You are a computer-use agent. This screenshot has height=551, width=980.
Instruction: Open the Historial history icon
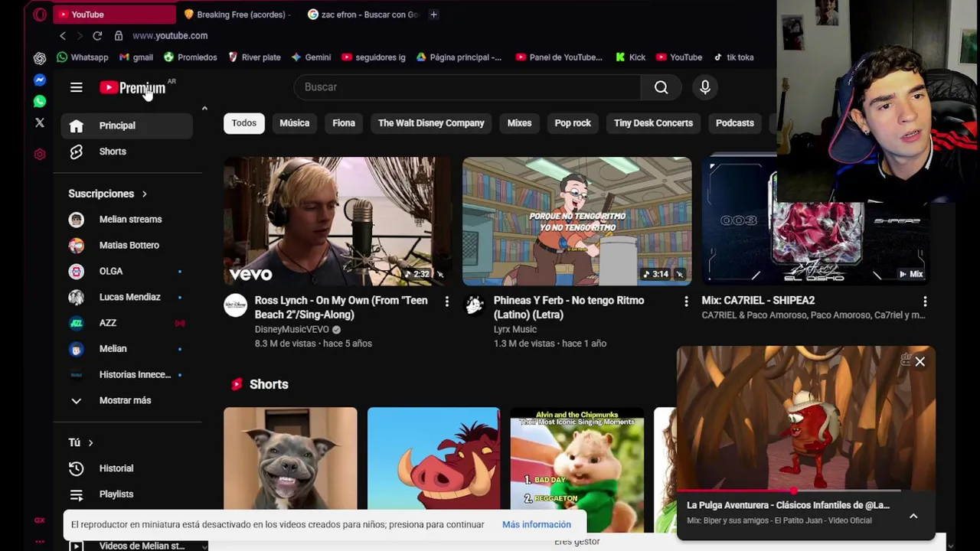[76, 468]
